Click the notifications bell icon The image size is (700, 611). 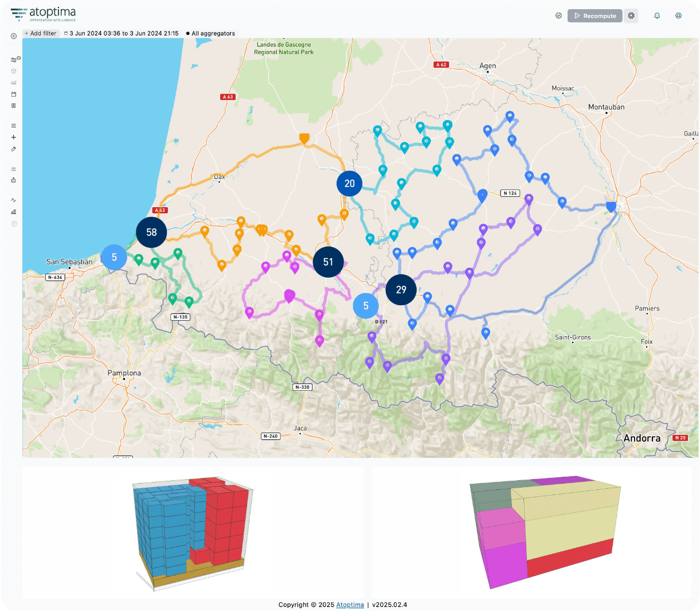pos(657,16)
